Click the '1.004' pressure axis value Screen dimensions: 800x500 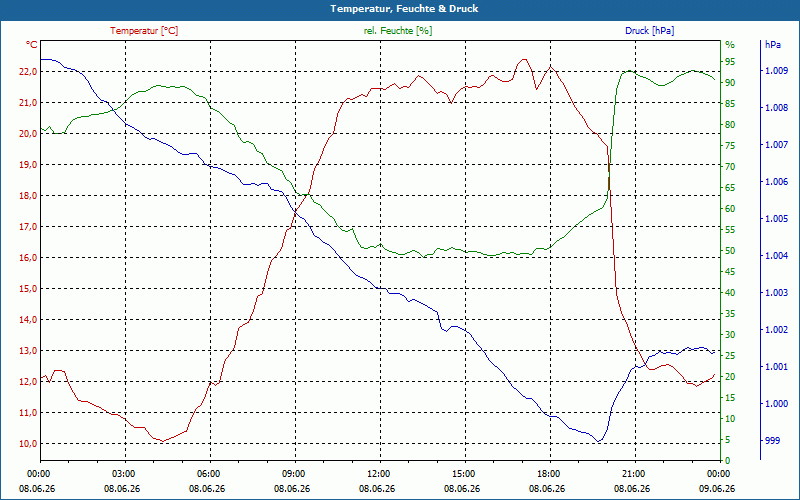point(776,256)
